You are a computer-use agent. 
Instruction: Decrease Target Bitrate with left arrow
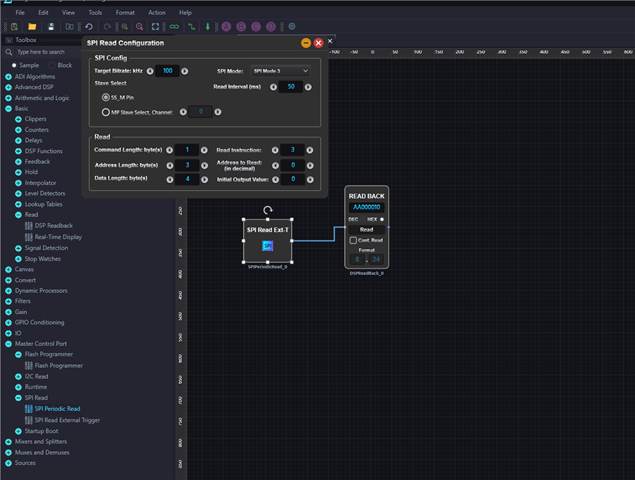tap(150, 71)
